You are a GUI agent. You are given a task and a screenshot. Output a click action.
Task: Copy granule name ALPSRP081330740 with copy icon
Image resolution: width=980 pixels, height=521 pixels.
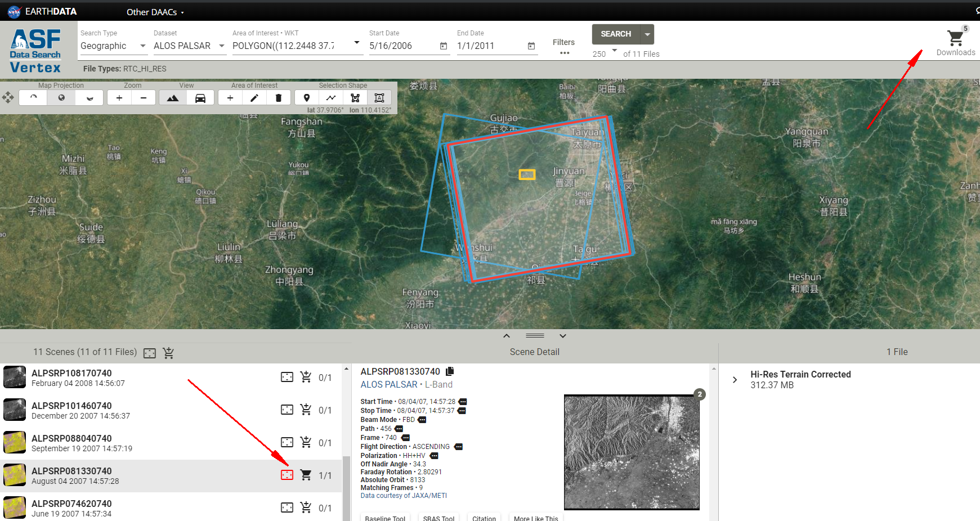[449, 371]
